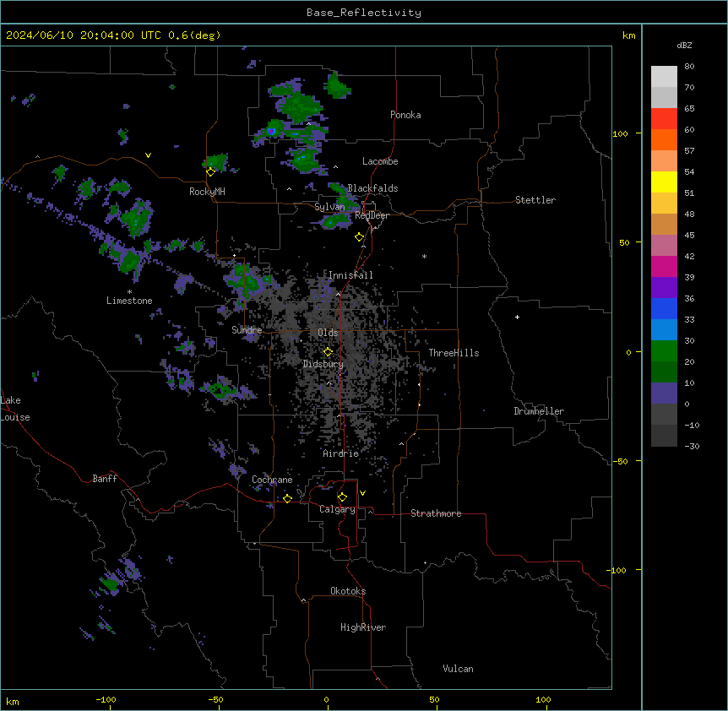Select the yellow diamond marker above Calgary
728x711 pixels.
pyautogui.click(x=342, y=497)
